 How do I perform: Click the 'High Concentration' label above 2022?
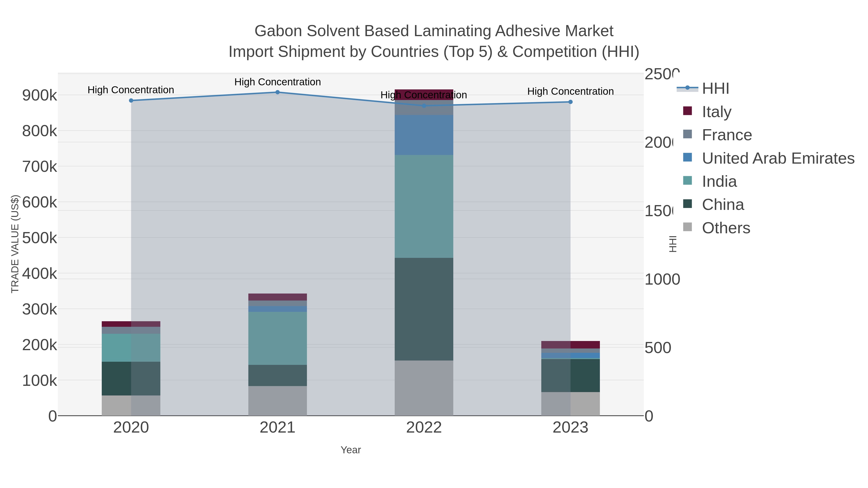(x=424, y=95)
